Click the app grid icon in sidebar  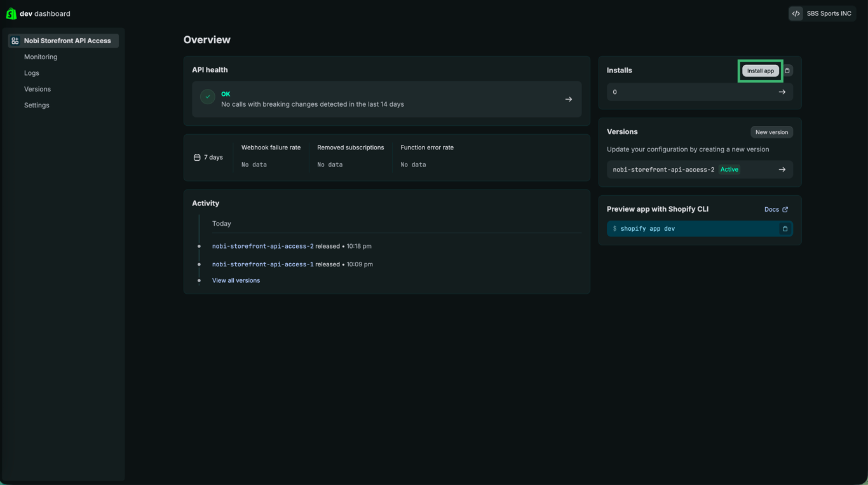point(15,41)
